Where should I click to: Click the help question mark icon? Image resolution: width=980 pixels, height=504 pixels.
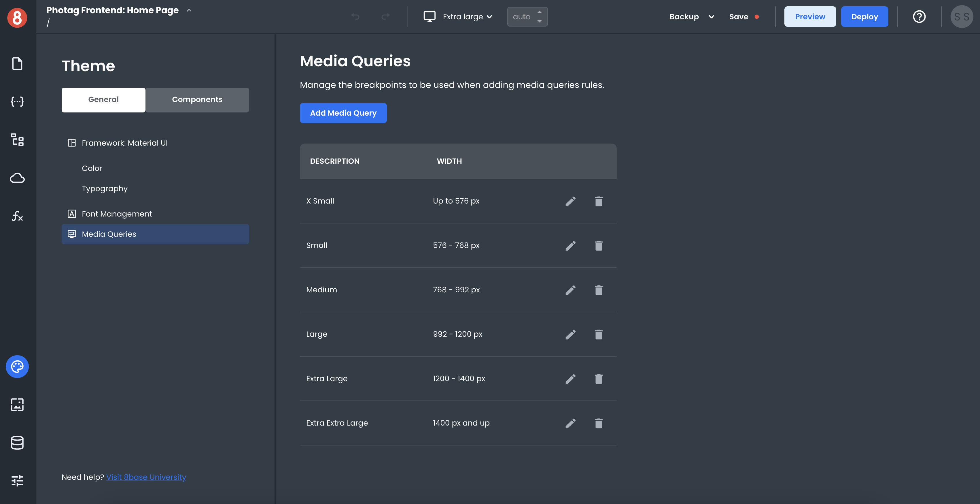[919, 17]
